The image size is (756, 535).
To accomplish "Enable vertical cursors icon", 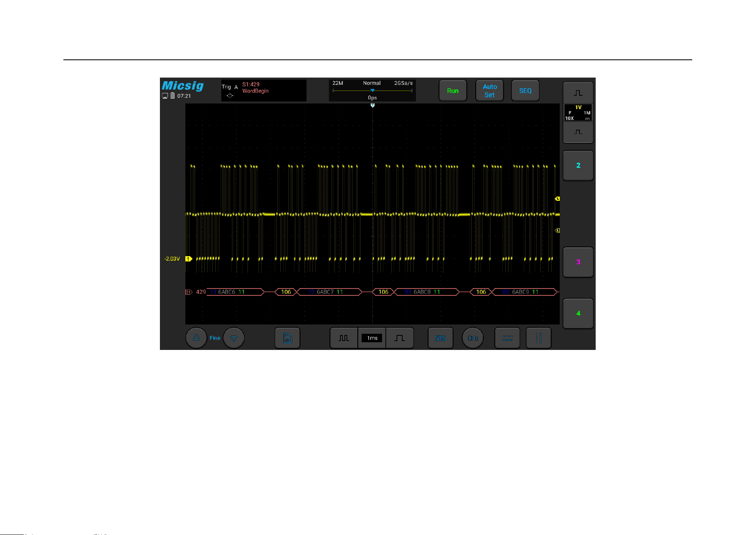I will pos(538,338).
